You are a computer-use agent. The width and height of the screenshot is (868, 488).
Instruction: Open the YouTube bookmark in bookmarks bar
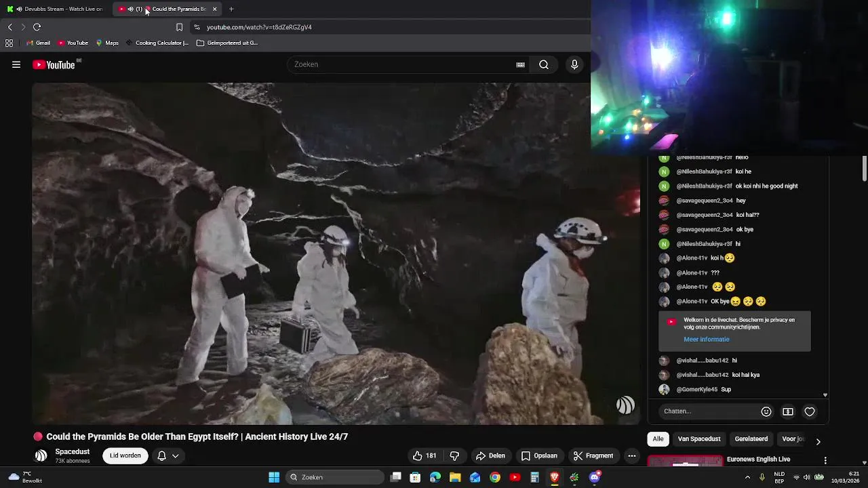tap(73, 43)
